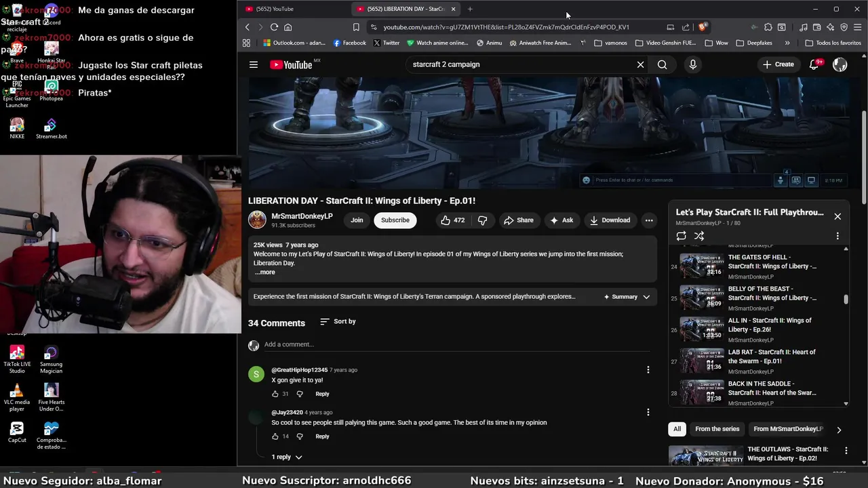Open the YouTube guide hamburger menu
The height and width of the screenshot is (488, 868).
tap(254, 64)
